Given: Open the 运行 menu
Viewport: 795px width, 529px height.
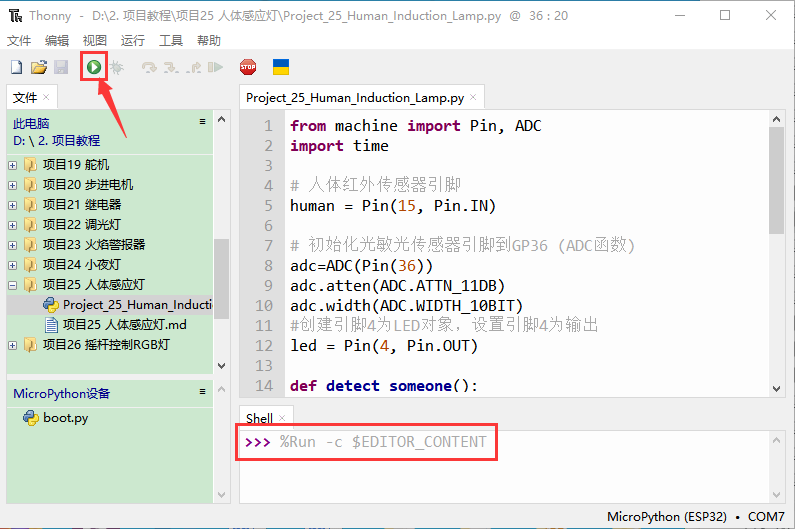Looking at the screenshot, I should click(x=132, y=40).
